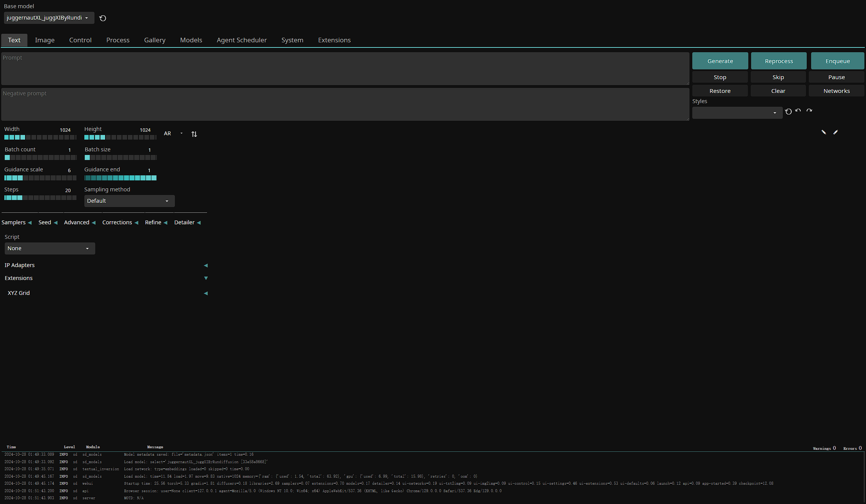Click the left pencil icon
The height and width of the screenshot is (504, 866).
coord(824,132)
